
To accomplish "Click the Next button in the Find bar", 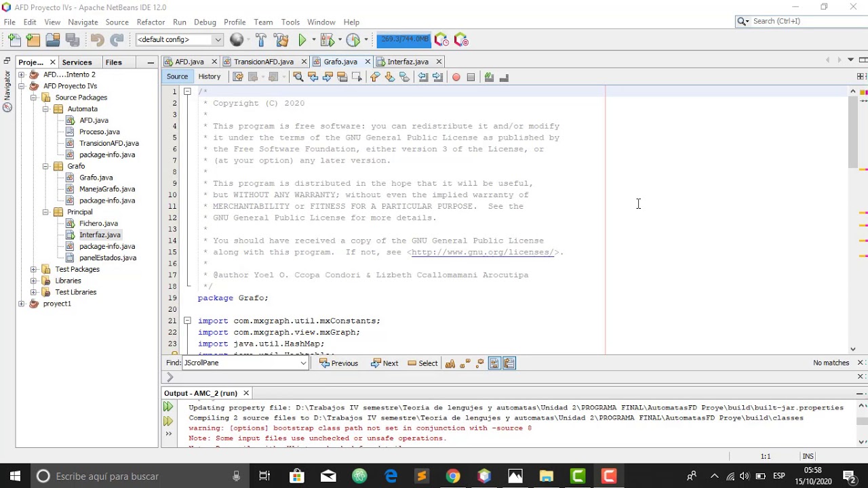I will (384, 363).
